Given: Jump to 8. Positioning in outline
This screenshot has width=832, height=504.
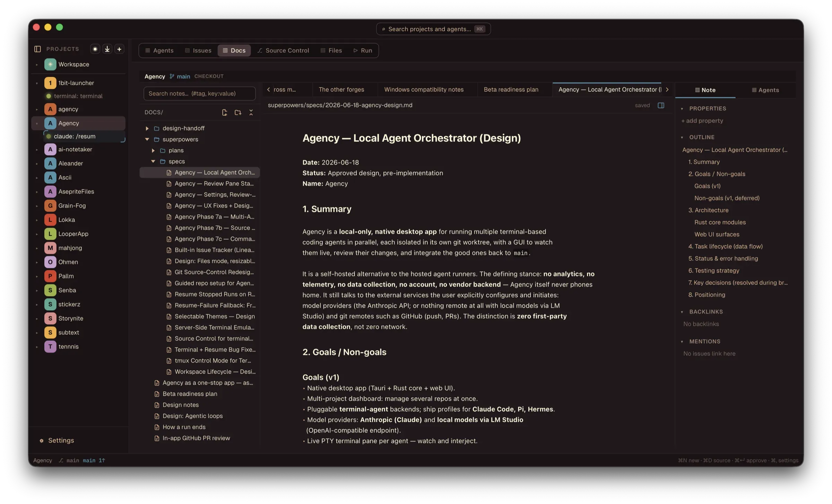Looking at the screenshot, I should (x=707, y=294).
